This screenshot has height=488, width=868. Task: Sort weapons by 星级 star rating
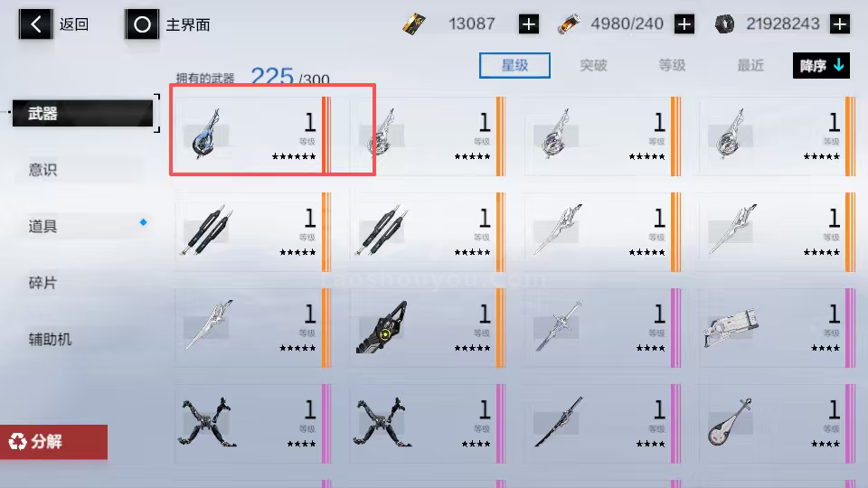pos(514,65)
